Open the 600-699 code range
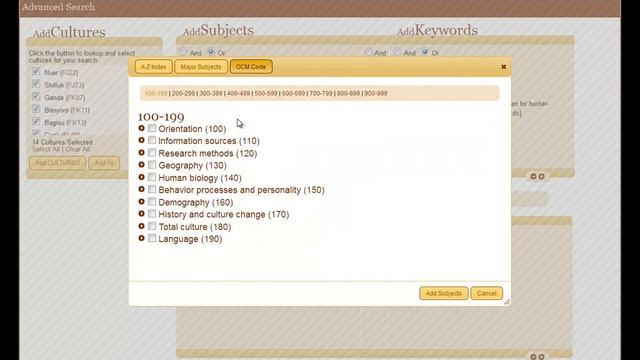The image size is (640, 360). tap(293, 93)
